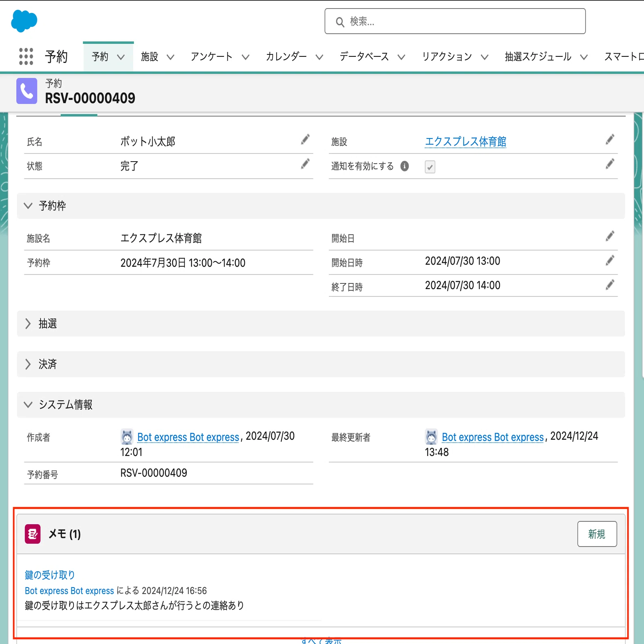Edit the 状態 field with pencil icon
This screenshot has height=644, width=644.
pos(305,164)
